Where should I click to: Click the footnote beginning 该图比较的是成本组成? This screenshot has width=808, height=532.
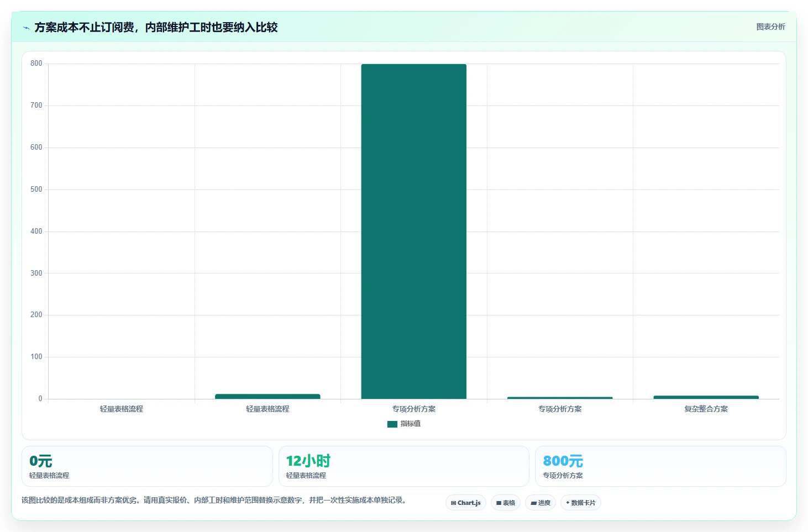[215, 501]
